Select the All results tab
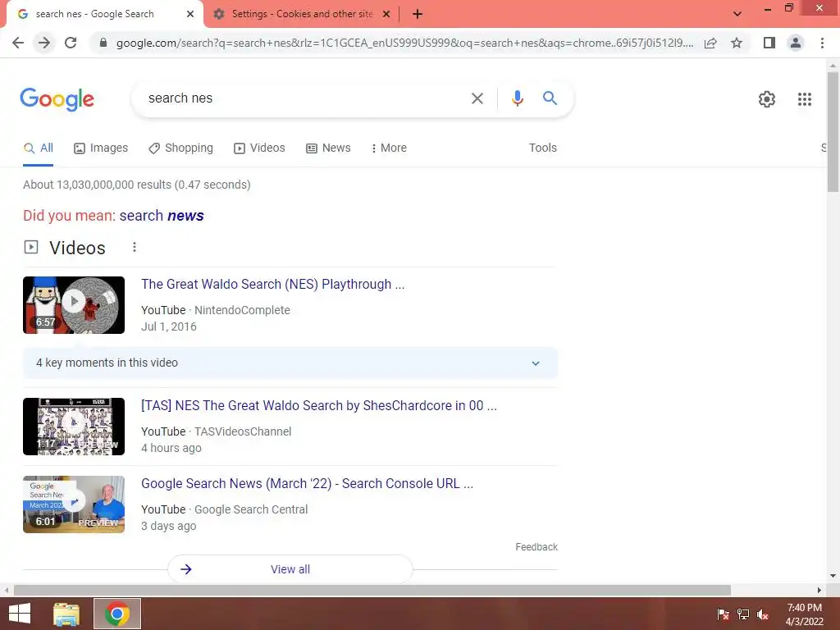Screen dimensions: 840x630 click(38, 148)
